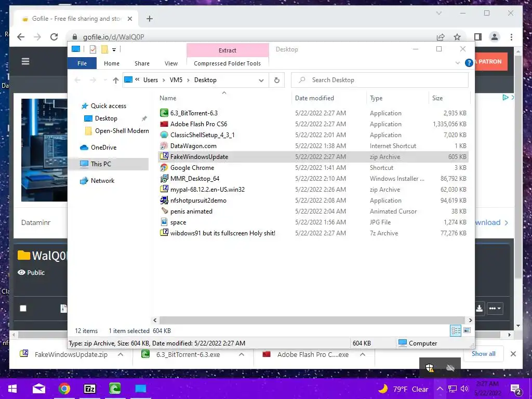Open a new Chrome tab
Image resolution: width=532 pixels, height=399 pixels.
(150, 19)
